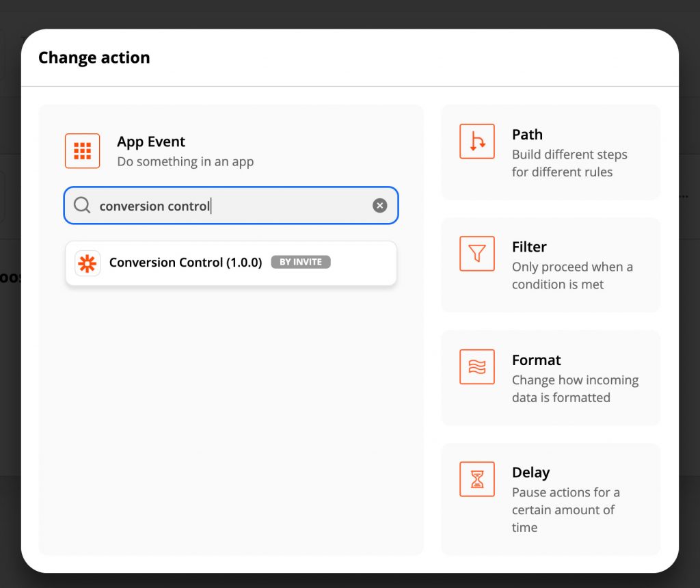Select Conversion Control (1.0.0) from results
Image resolution: width=700 pixels, height=588 pixels.
(185, 263)
